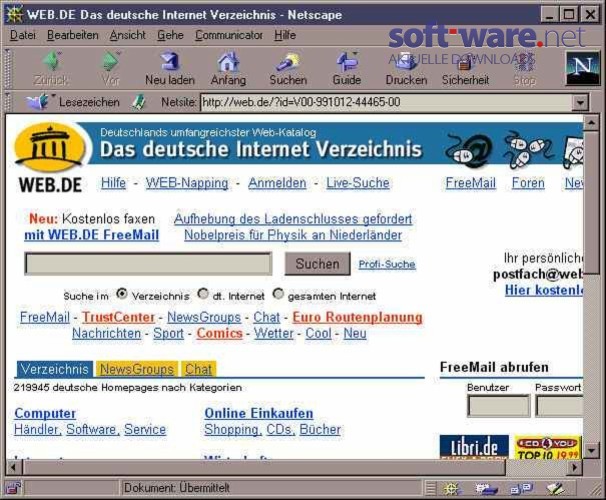Click the Netsite URL address field
This screenshot has height=500, width=606.
[386, 102]
